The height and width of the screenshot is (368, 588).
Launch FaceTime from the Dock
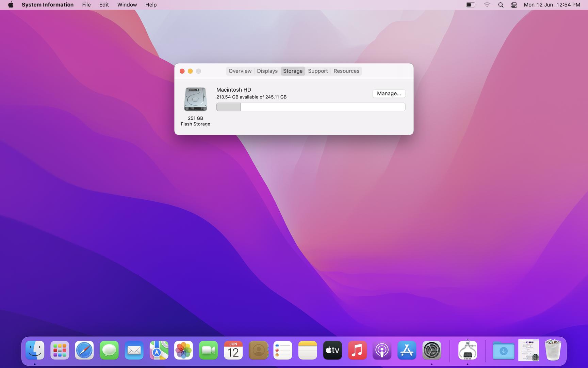click(x=208, y=350)
